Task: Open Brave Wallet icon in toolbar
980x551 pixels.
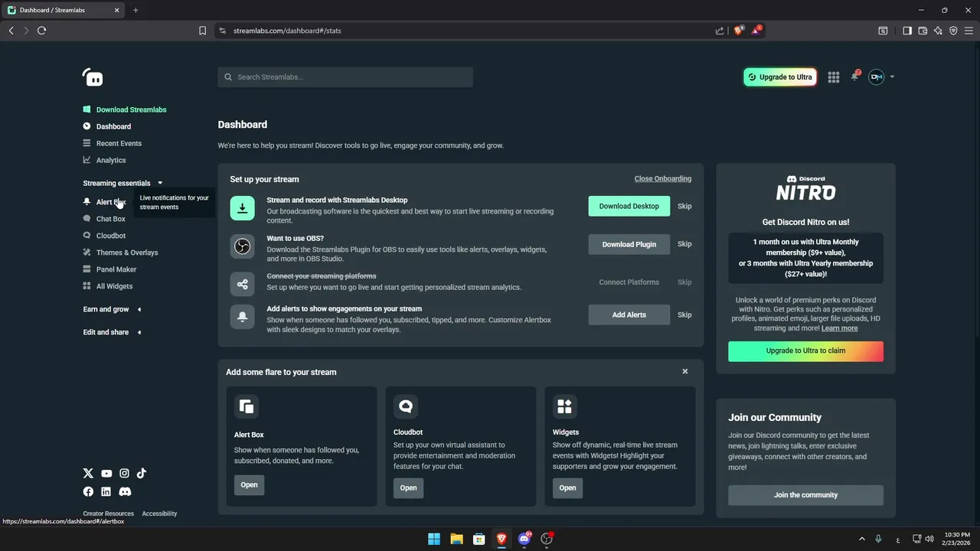Action: tap(923, 31)
